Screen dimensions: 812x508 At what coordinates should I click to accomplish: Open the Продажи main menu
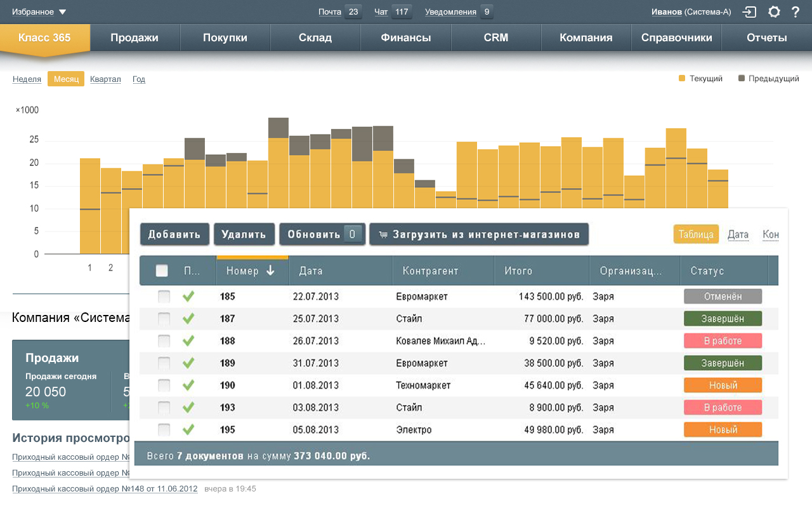click(134, 37)
